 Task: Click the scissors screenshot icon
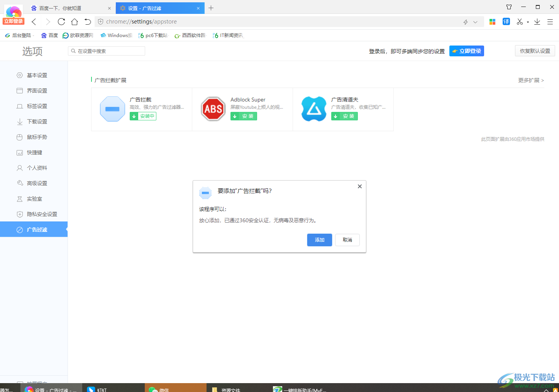pos(520,22)
